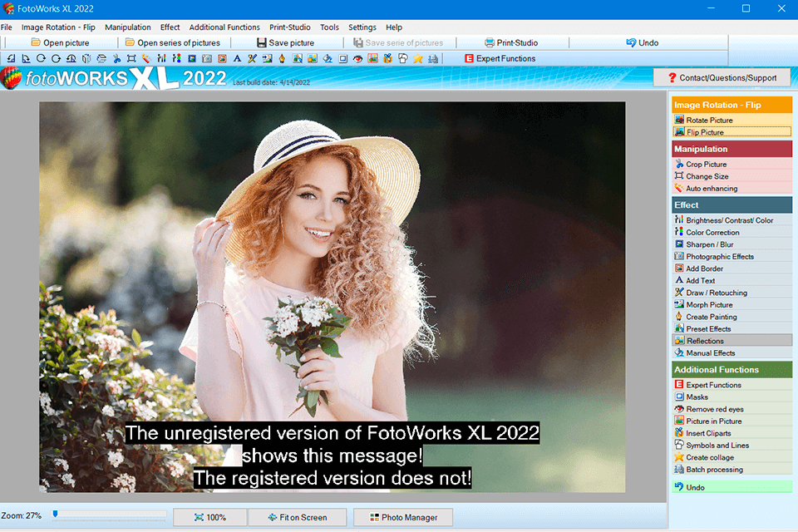Click the preset effects icon in toolbar

tap(298, 58)
